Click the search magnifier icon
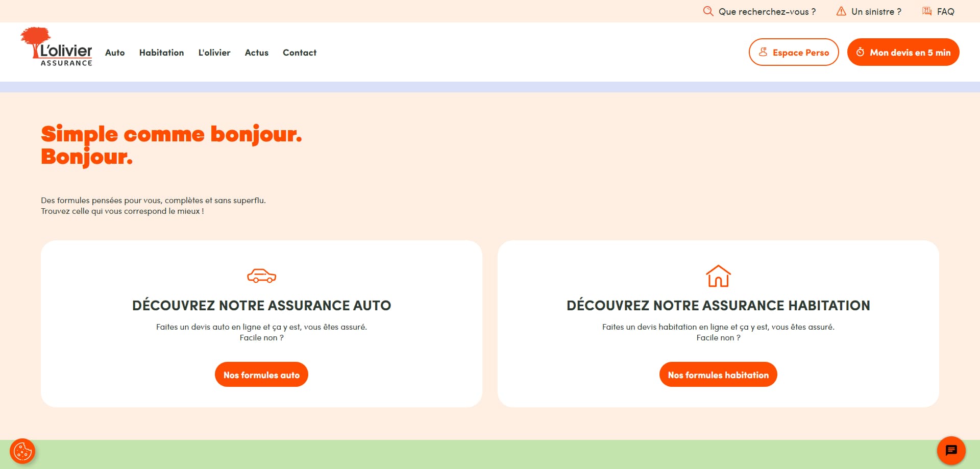Screen dimensions: 980x469 click(708, 11)
